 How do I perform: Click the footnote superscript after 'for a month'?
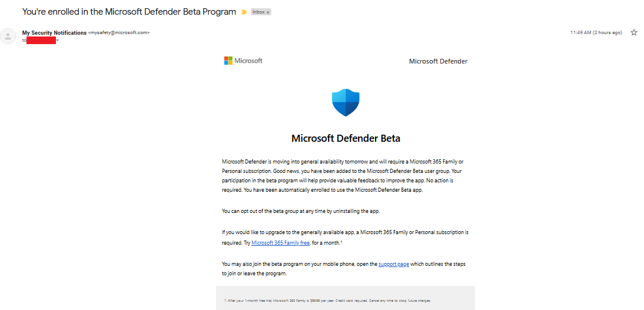tap(341, 242)
